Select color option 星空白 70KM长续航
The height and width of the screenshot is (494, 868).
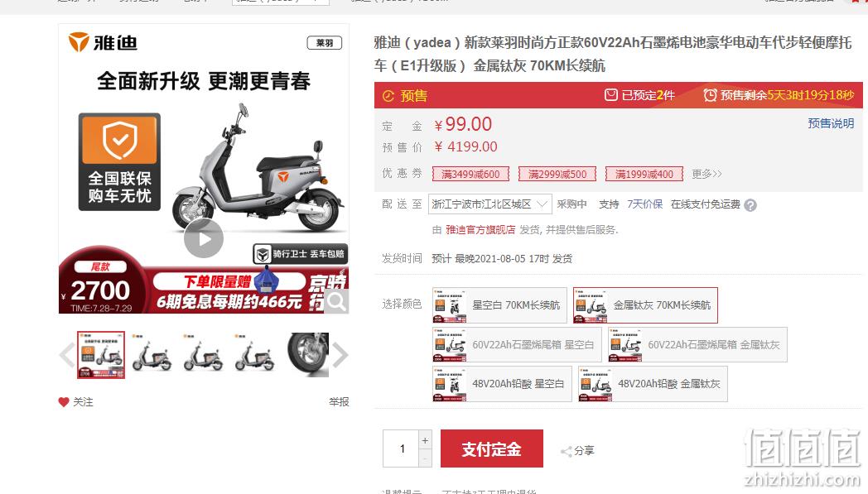499,305
